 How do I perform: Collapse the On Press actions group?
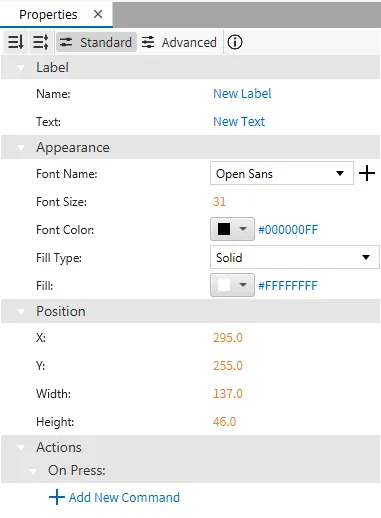[x=33, y=471]
